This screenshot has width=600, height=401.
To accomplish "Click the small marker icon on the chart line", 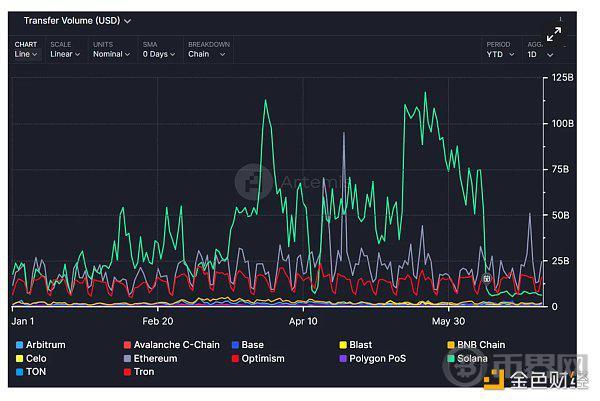I will point(486,279).
